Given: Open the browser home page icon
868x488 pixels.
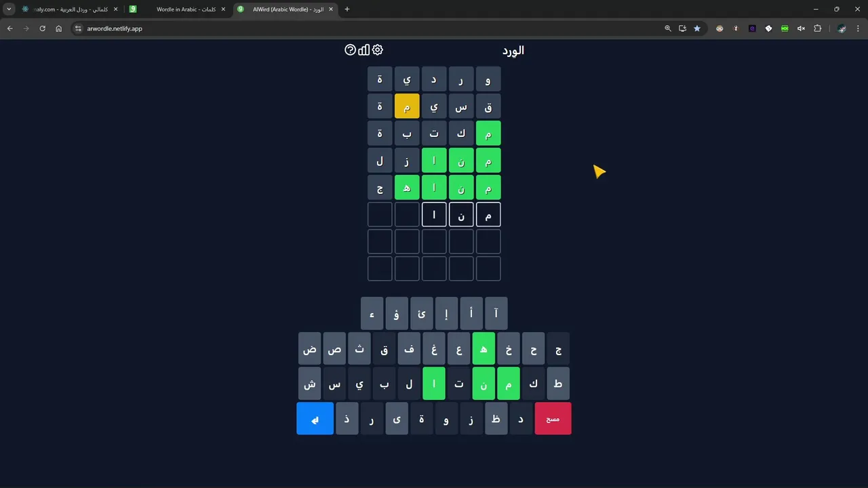Looking at the screenshot, I should point(58,28).
